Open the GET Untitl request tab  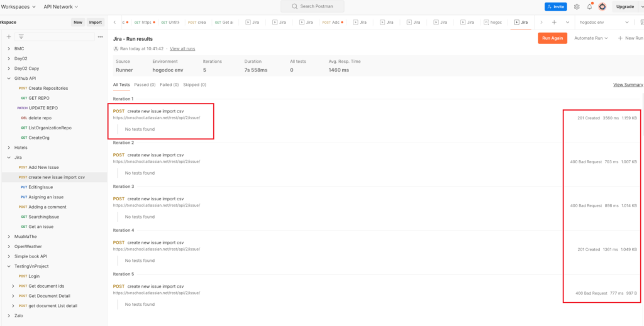click(170, 23)
